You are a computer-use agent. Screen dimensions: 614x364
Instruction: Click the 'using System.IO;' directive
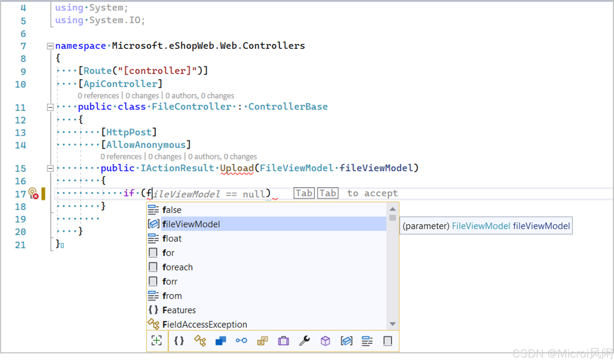point(100,20)
